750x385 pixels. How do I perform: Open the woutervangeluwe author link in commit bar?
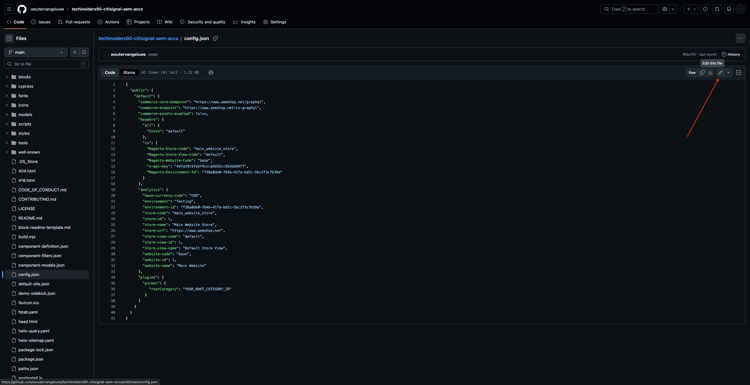click(128, 55)
